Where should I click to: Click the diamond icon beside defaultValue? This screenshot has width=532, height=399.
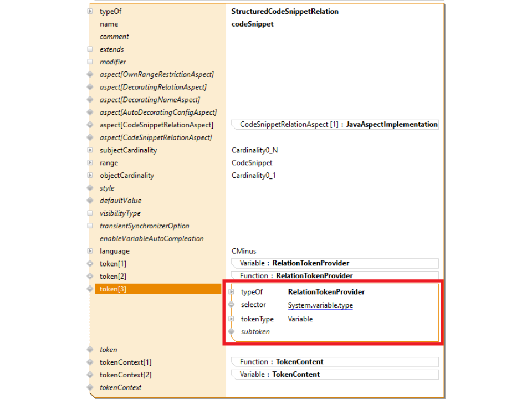click(90, 201)
